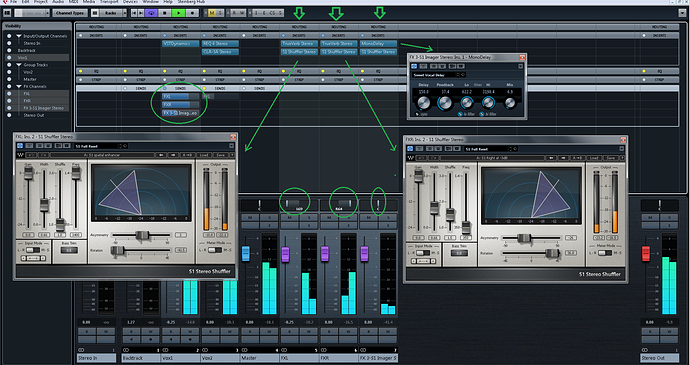Stop playback with the transport stop button

(x=165, y=13)
